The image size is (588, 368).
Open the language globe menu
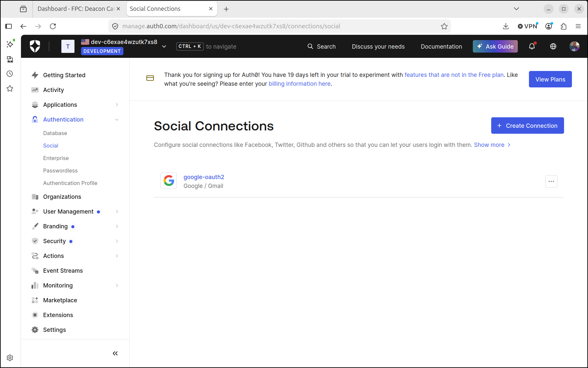click(553, 46)
